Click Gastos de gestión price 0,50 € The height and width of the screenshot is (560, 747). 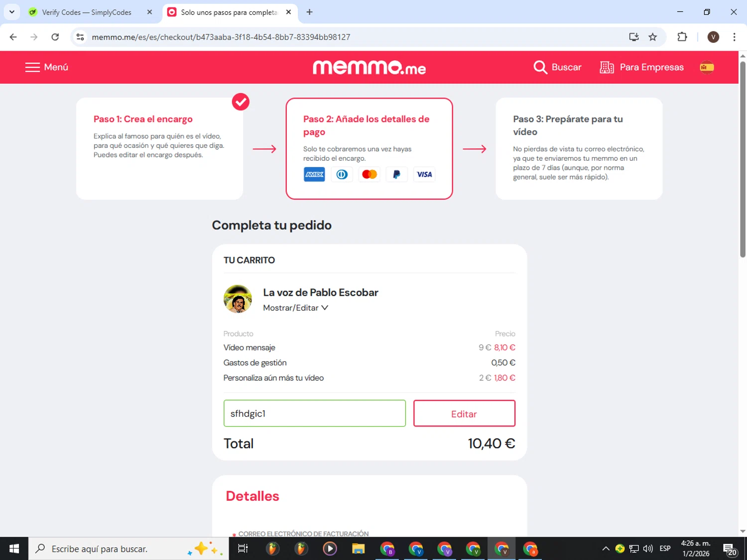coord(503,362)
